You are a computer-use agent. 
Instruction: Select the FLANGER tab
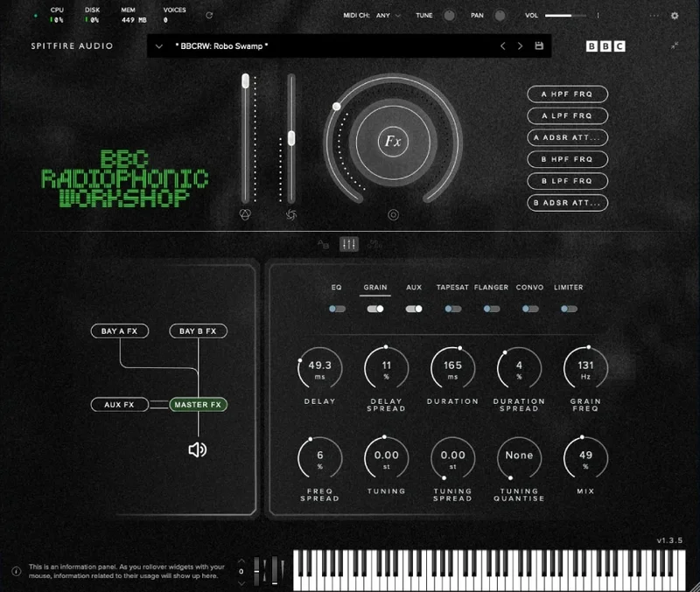tap(491, 288)
